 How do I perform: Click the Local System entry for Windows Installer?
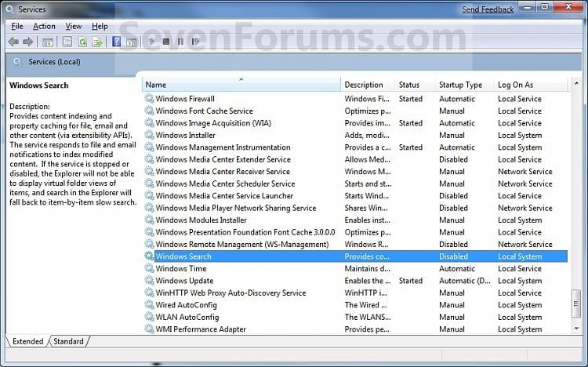(520, 135)
